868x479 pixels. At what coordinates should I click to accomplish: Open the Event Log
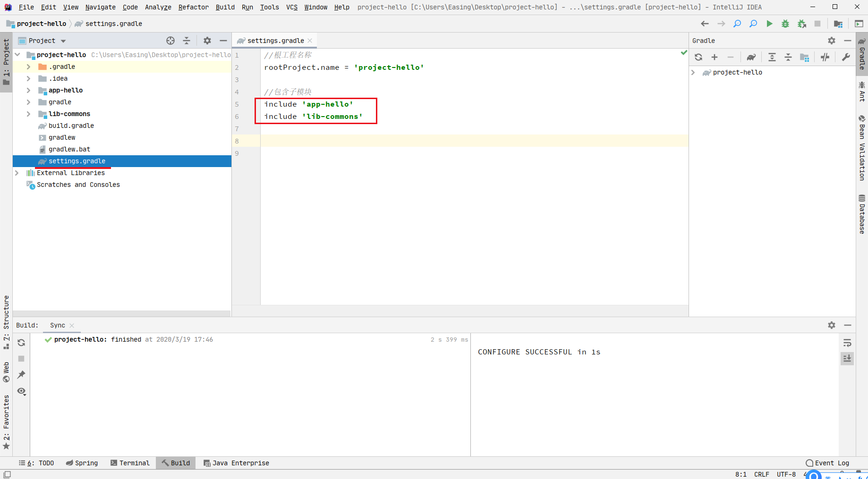827,463
